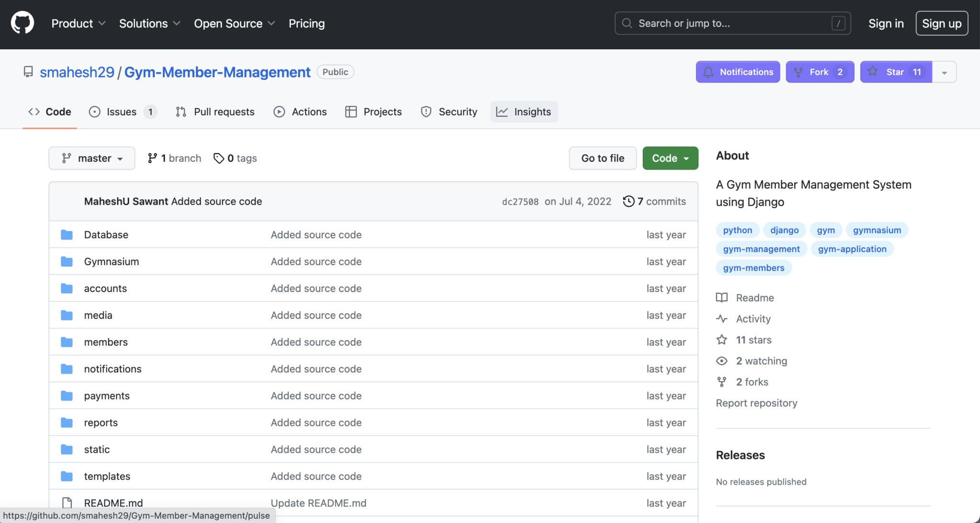The width and height of the screenshot is (980, 523).
Task: Click the Pricing menu item
Action: (x=306, y=23)
